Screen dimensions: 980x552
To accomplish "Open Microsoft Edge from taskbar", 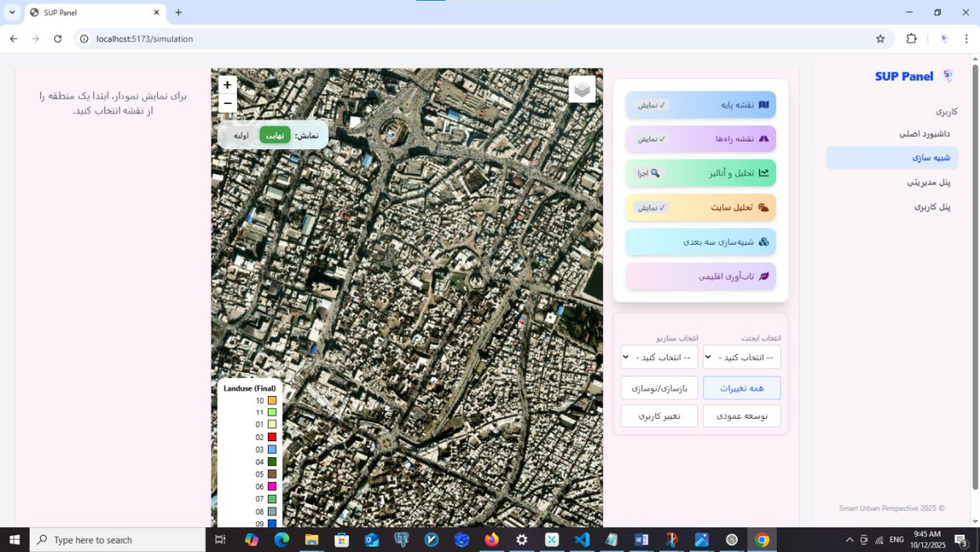I will point(282,540).
